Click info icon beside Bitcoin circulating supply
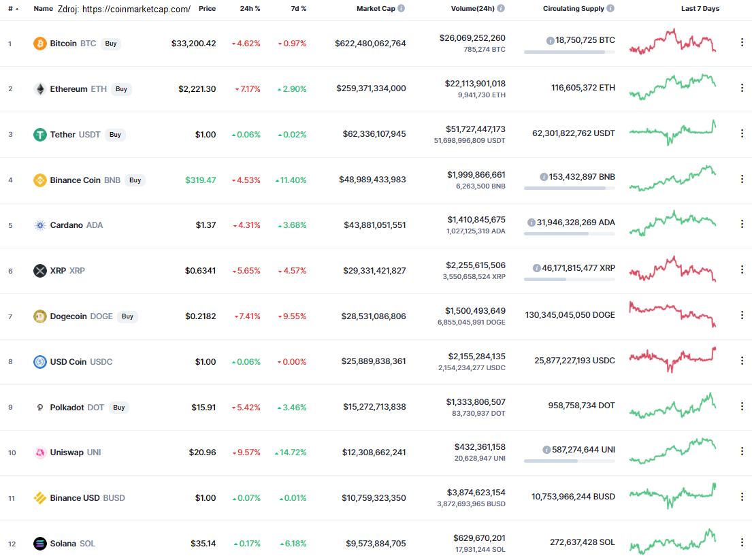The image size is (752, 560). tap(550, 41)
